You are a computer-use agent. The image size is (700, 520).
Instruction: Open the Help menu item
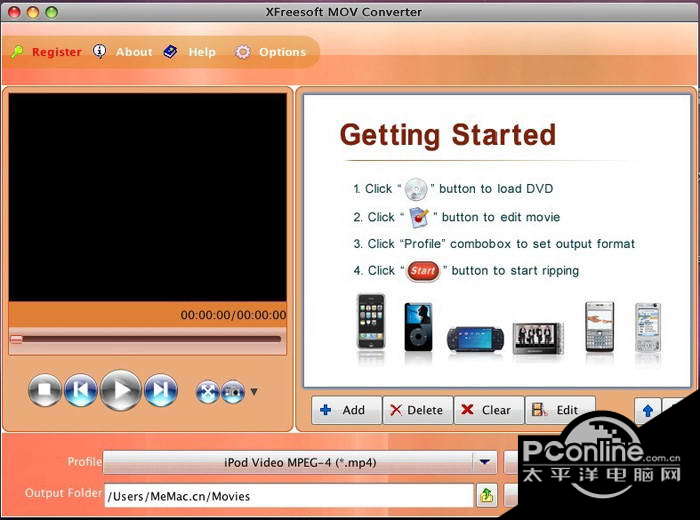202,52
